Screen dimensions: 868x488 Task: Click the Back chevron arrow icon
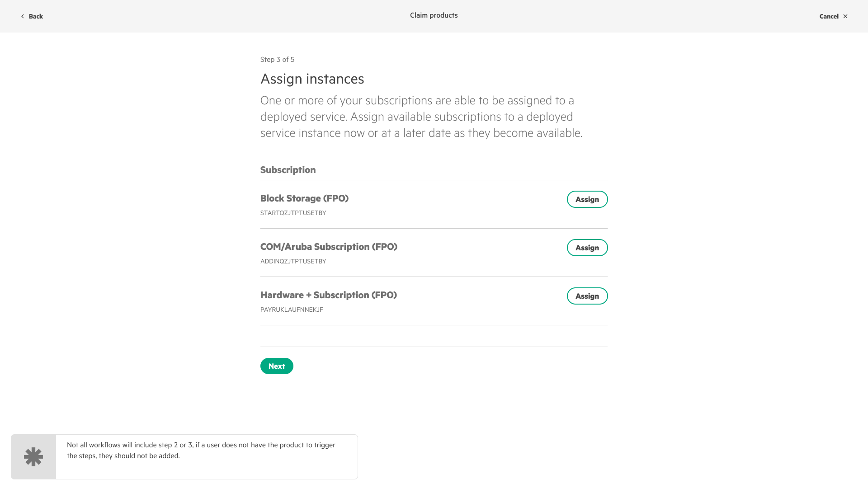22,16
